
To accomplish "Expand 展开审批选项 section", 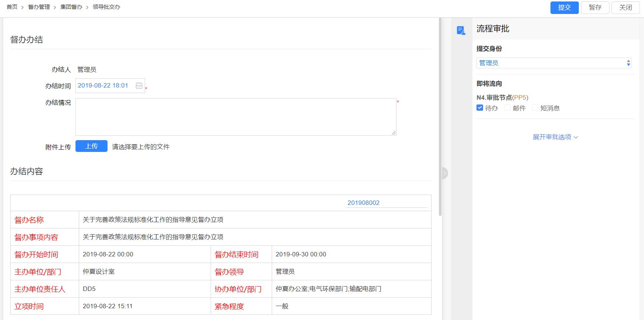I will tap(555, 137).
